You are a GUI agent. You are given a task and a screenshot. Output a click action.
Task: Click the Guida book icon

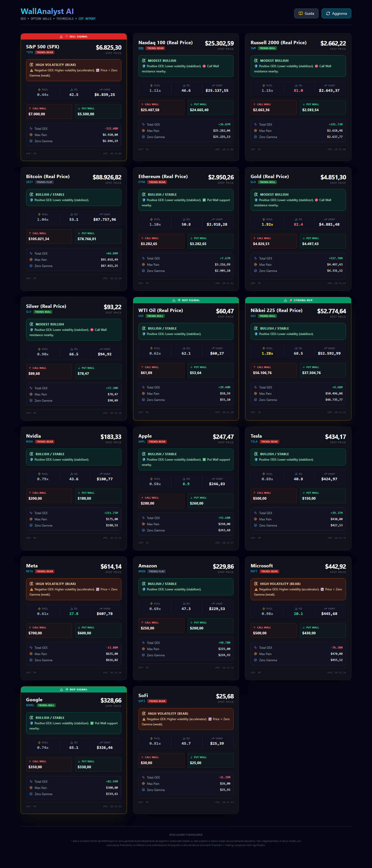301,13
